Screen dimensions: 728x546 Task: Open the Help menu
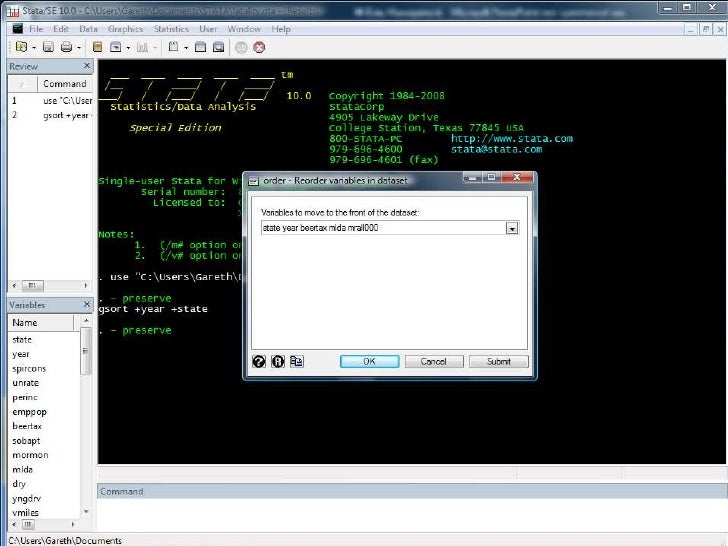[x=281, y=29]
